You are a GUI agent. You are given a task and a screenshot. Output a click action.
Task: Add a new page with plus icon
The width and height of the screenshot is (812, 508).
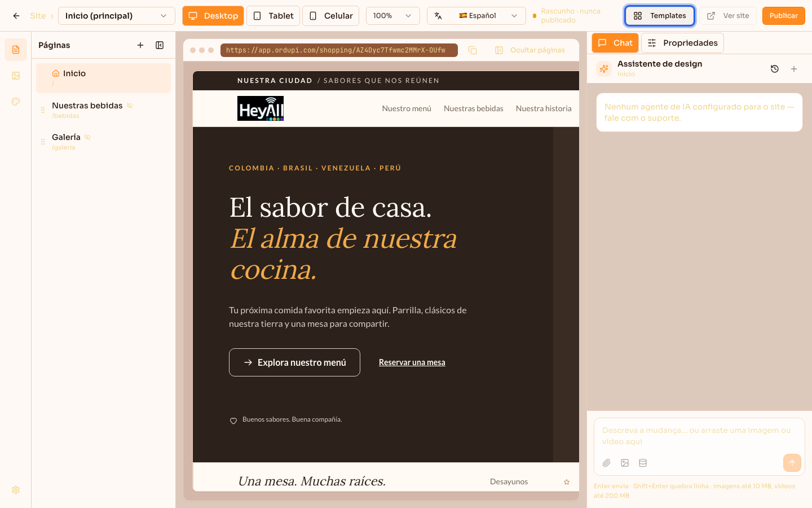(140, 45)
